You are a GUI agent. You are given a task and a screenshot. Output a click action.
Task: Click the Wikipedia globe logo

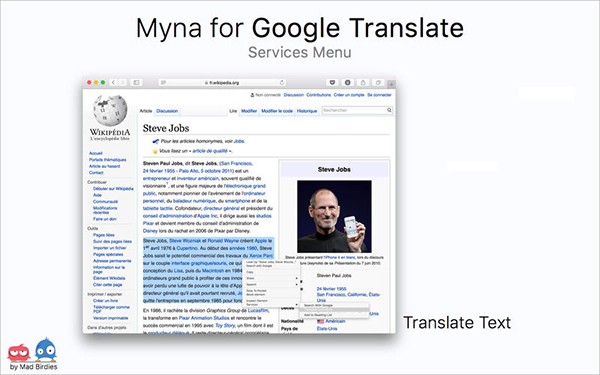[110, 110]
